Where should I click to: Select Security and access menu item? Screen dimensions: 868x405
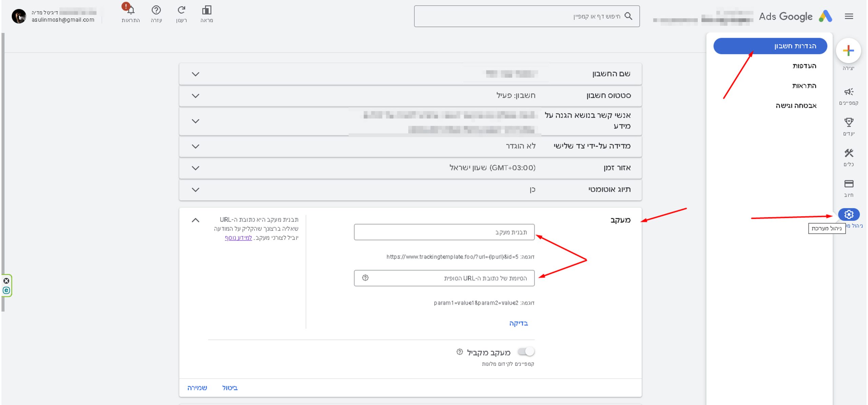click(796, 106)
